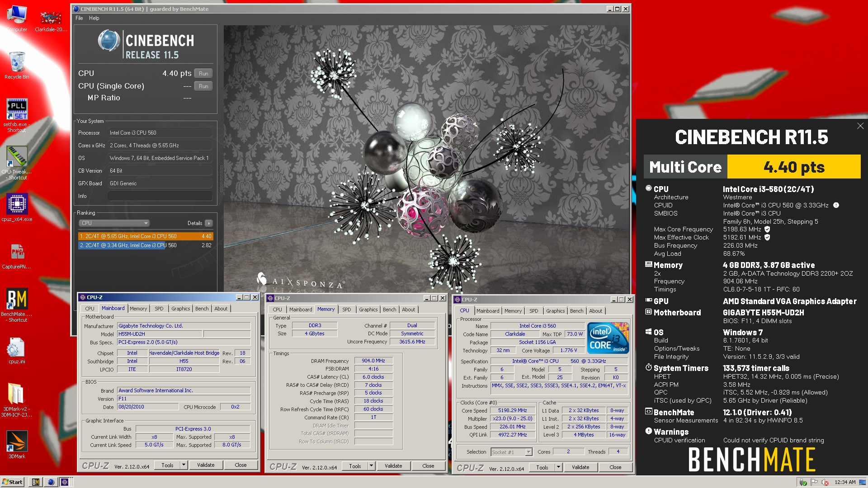Click the Core Voltage 1.776 V value
868x488 pixels.
(569, 350)
